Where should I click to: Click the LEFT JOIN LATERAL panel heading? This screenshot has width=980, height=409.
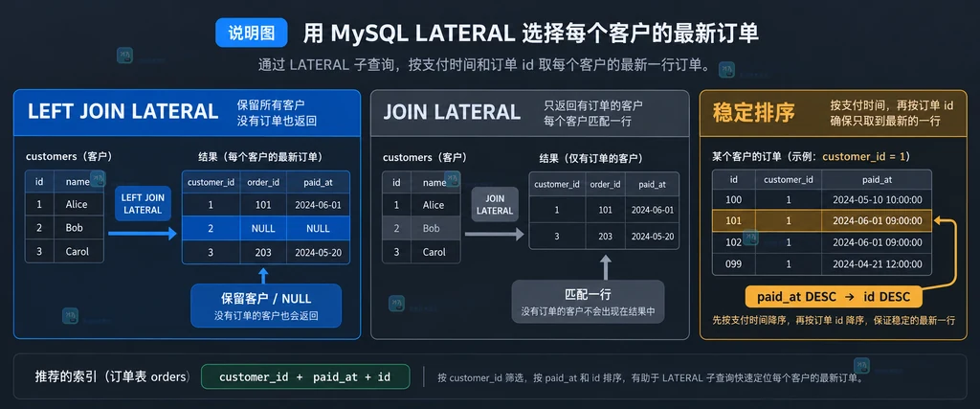pos(122,111)
